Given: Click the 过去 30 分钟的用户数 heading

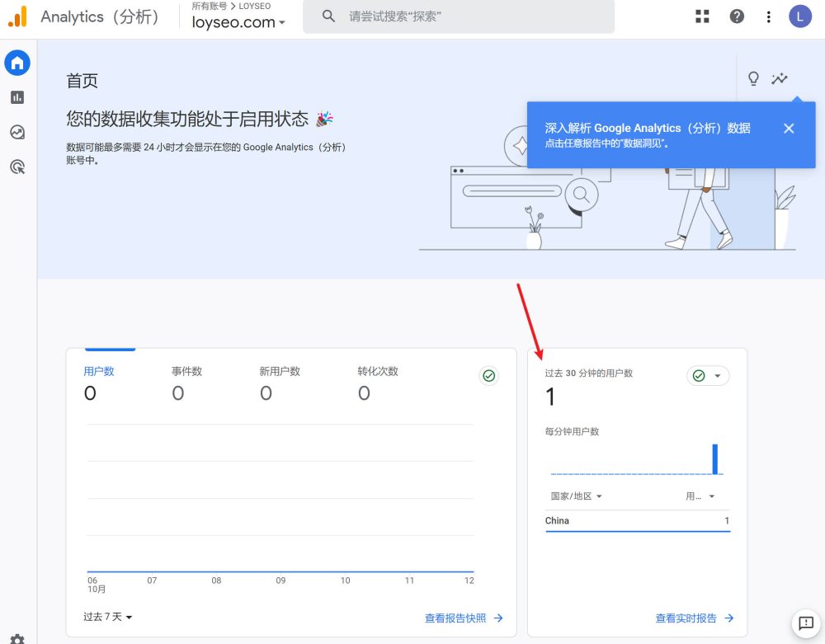Looking at the screenshot, I should coord(589,373).
